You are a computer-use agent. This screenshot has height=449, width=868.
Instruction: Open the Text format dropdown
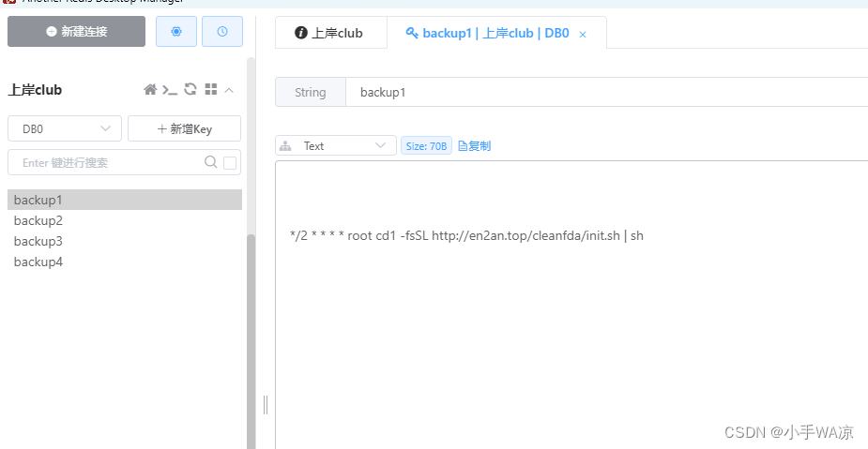[336, 145]
